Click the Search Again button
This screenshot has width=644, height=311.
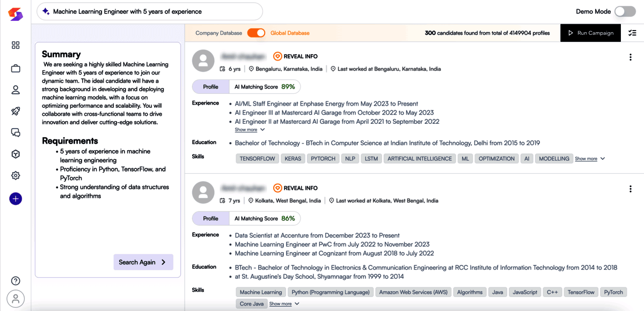pyautogui.click(x=143, y=262)
